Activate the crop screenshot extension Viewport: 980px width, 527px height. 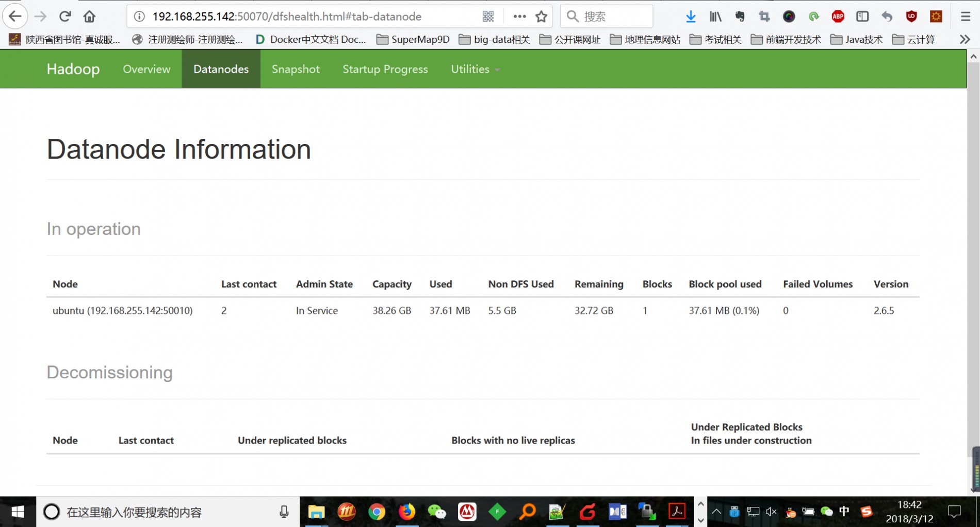click(x=764, y=17)
